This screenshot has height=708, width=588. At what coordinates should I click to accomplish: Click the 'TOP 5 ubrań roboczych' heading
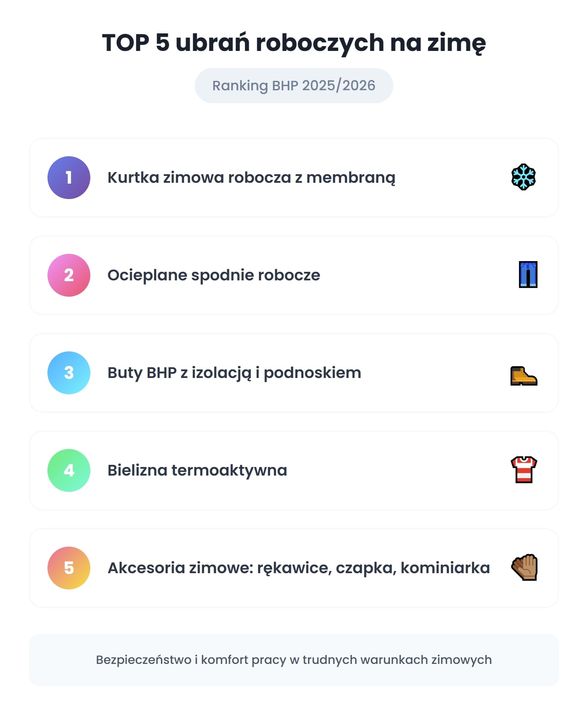[294, 43]
